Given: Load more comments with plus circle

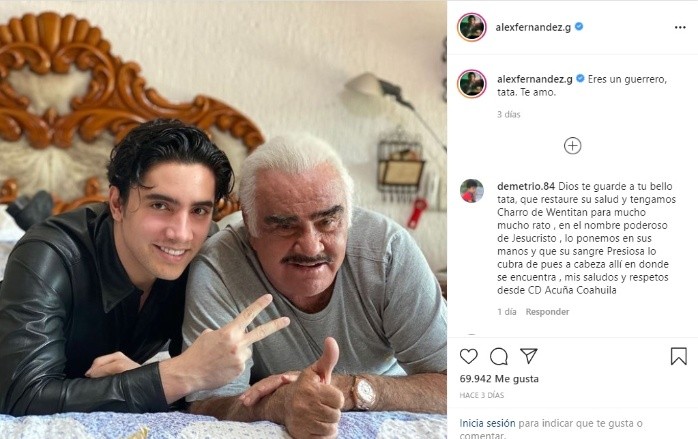Looking at the screenshot, I should (572, 146).
